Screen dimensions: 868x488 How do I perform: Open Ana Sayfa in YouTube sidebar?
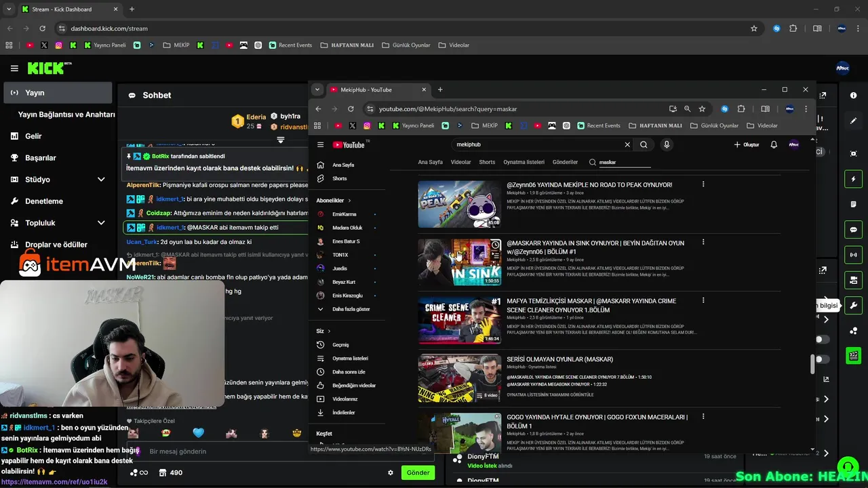click(x=344, y=165)
